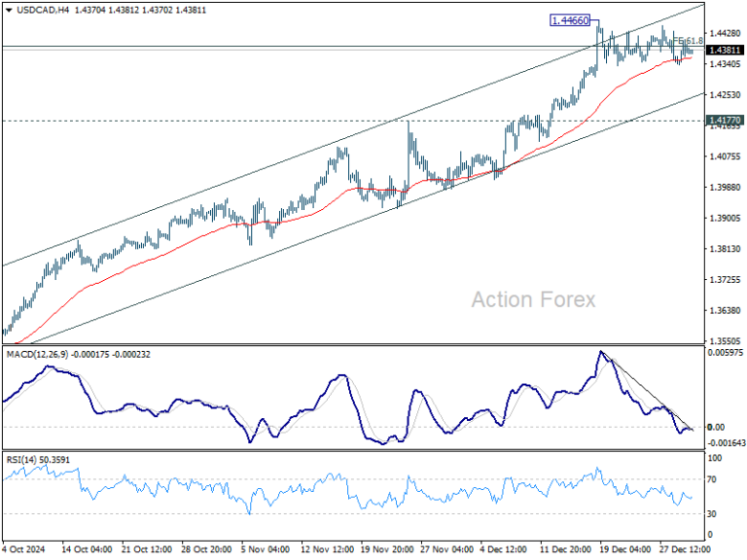Select the RSI(14) 50.3591 indicator label
Image resolution: width=747 pixels, height=560 pixels.
coord(38,460)
